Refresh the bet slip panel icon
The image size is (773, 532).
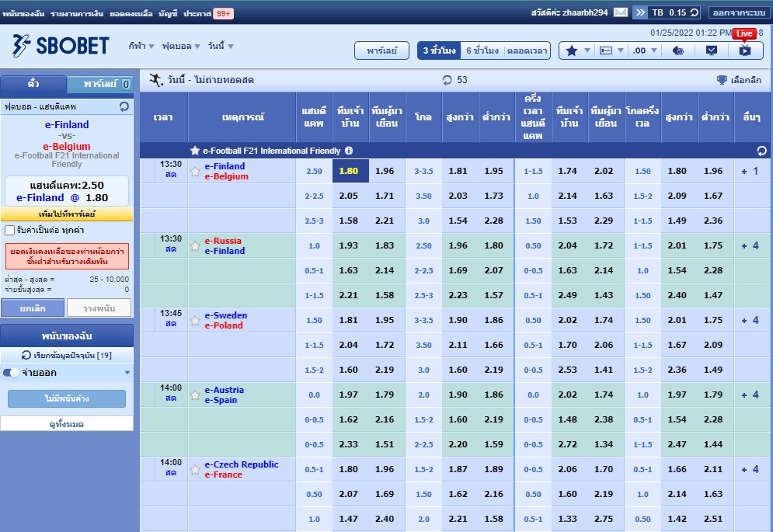(x=124, y=106)
